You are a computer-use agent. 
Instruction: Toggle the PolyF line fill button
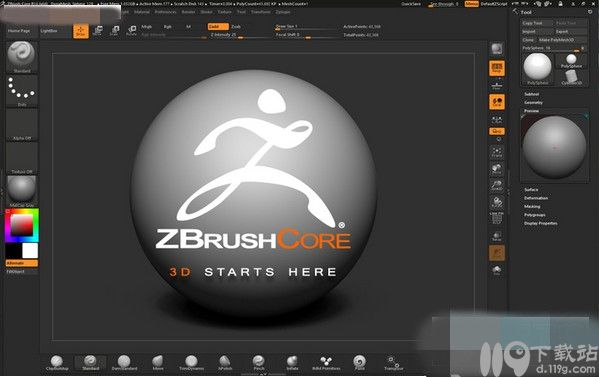[x=497, y=218]
